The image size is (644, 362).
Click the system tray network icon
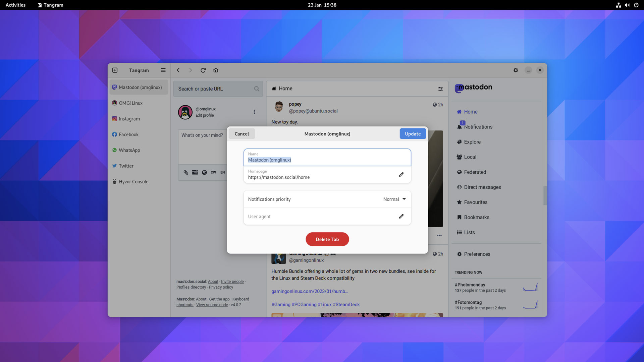pyautogui.click(x=619, y=5)
